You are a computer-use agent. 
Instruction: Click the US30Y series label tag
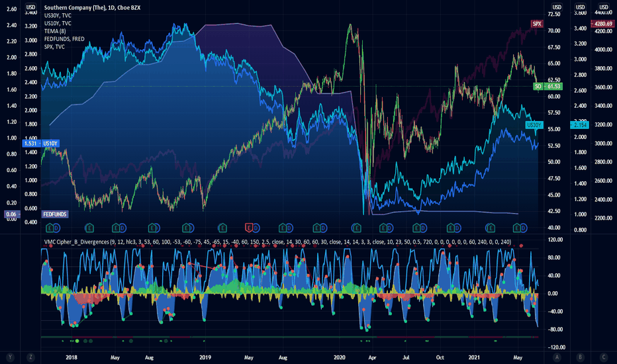pos(534,124)
